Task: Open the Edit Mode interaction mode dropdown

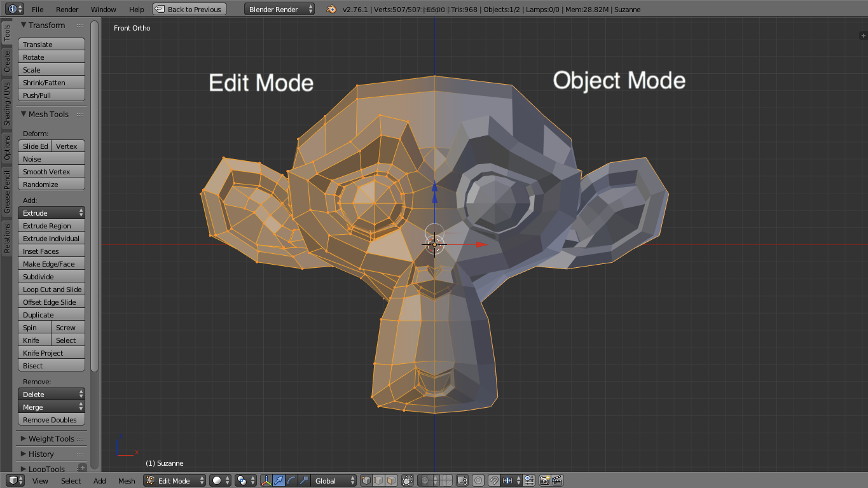Action: [x=175, y=480]
